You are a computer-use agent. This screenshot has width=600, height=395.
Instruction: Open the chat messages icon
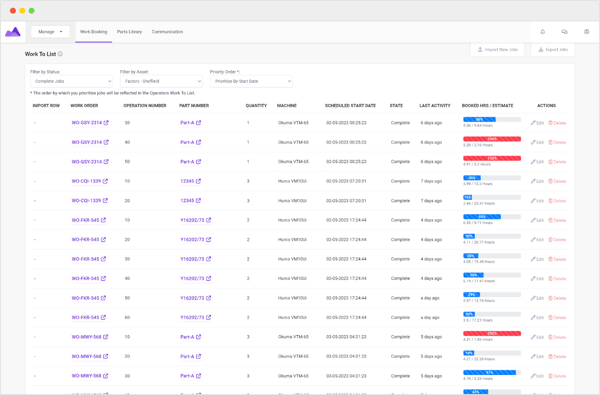pos(564,32)
